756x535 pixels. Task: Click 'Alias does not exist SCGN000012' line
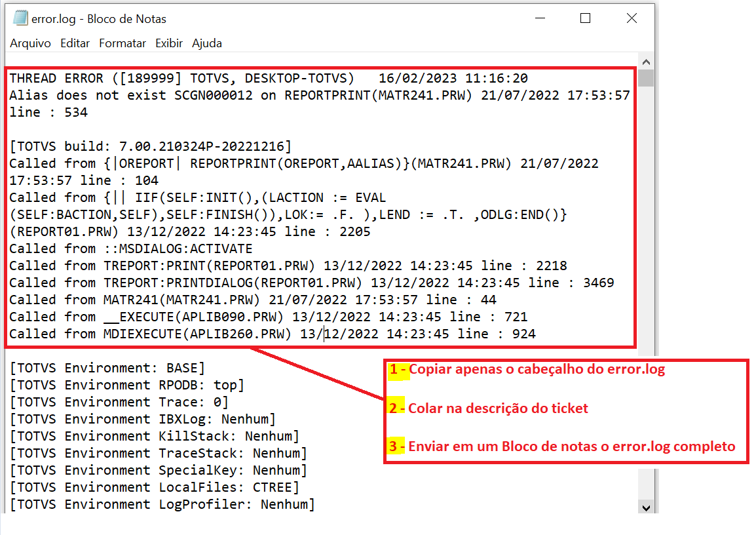320,95
